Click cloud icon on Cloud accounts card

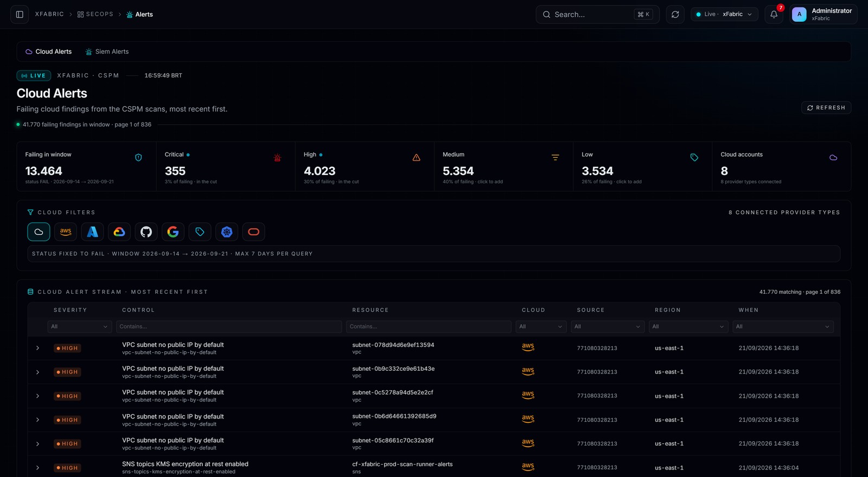coord(833,158)
